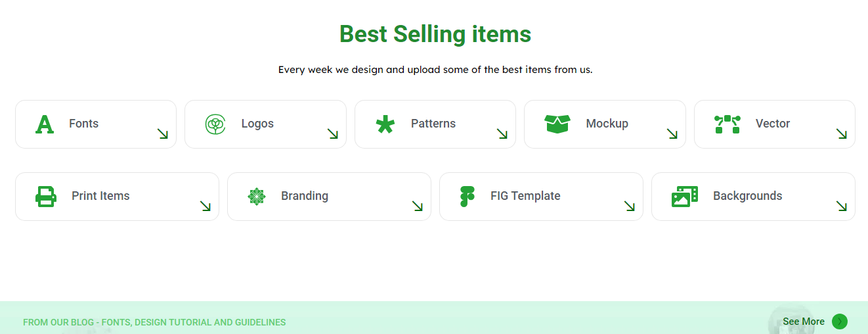Viewport: 868px width, 334px height.
Task: Click the FIG Template Figma icon
Action: (x=467, y=196)
